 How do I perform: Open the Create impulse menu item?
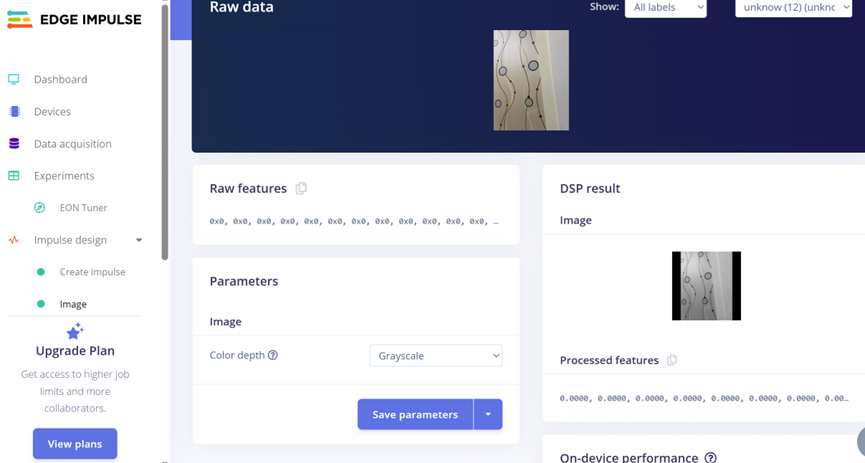coord(92,272)
